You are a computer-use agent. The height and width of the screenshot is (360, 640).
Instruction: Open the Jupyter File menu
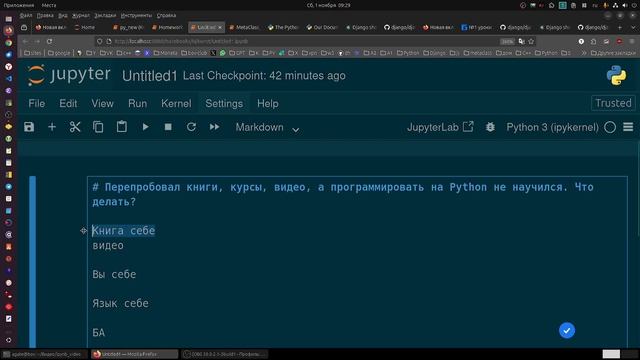coord(37,104)
